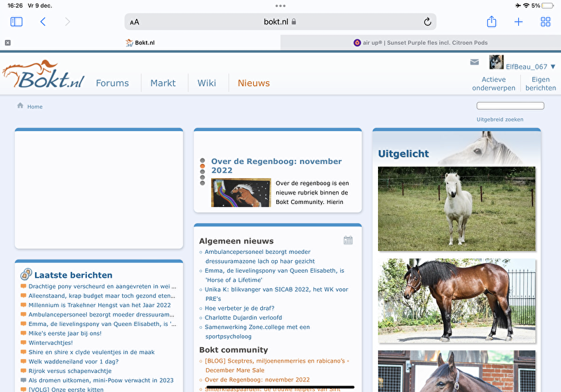This screenshot has height=392, width=561.
Task: Click the horse portrait with halter photo
Action: coord(457,371)
